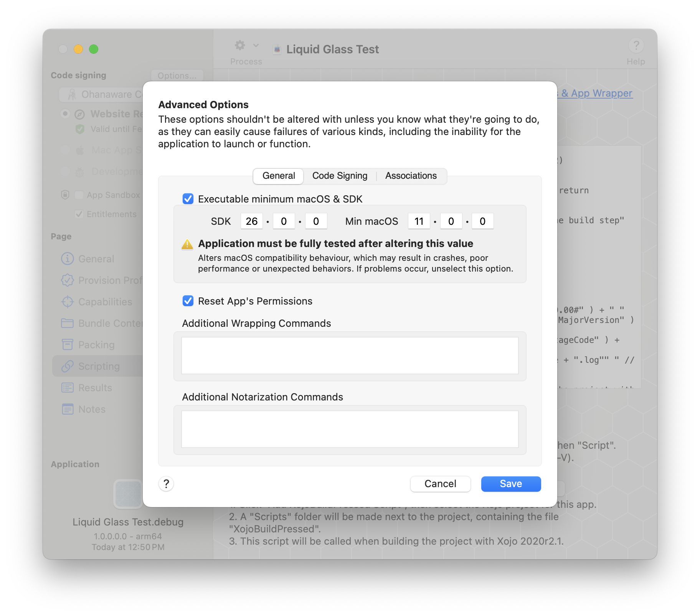700x616 pixels.
Task: Select the Development radio button
Action: (65, 171)
